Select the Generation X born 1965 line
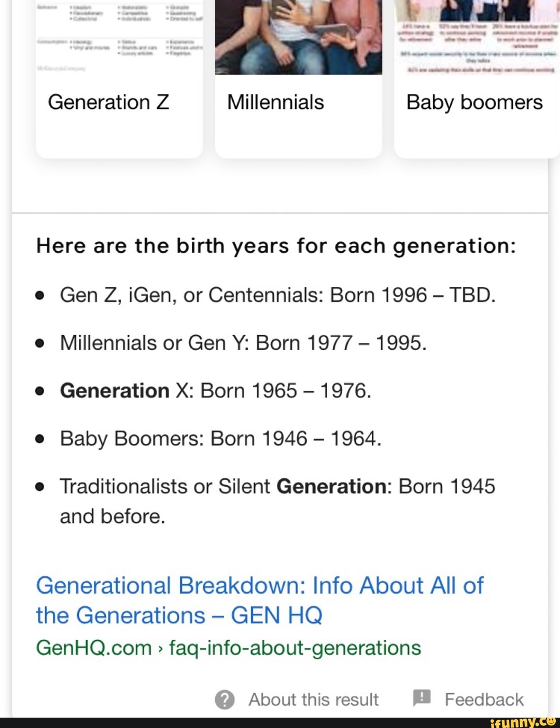The width and height of the screenshot is (560, 728). (216, 390)
